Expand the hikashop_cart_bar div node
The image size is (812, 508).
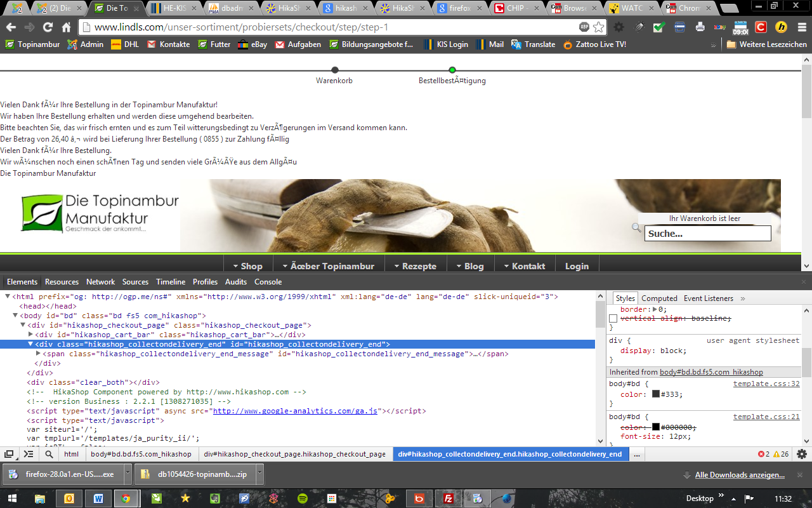click(x=30, y=335)
